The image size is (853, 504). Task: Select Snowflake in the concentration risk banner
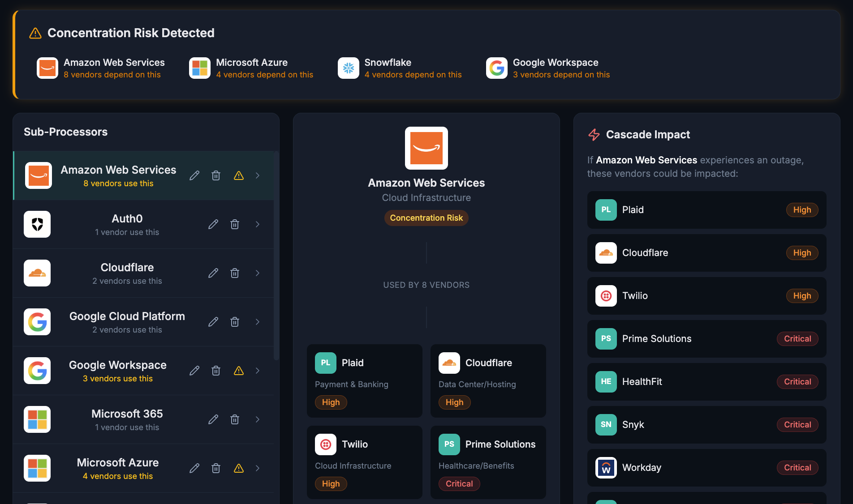tap(399, 68)
